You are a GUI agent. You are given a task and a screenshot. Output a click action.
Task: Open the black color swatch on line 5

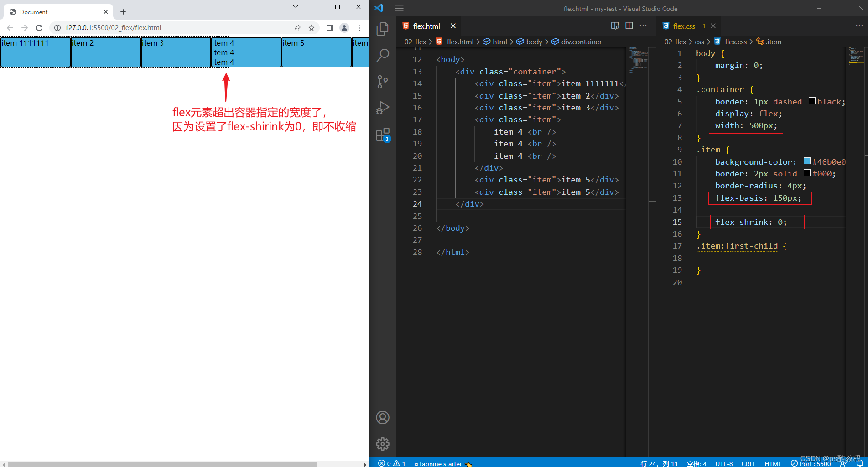[812, 101]
